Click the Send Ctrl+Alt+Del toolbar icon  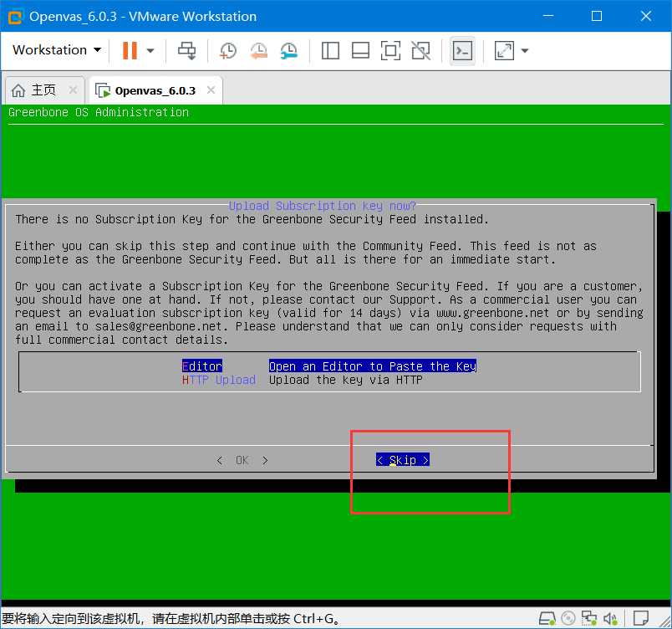coord(187,50)
